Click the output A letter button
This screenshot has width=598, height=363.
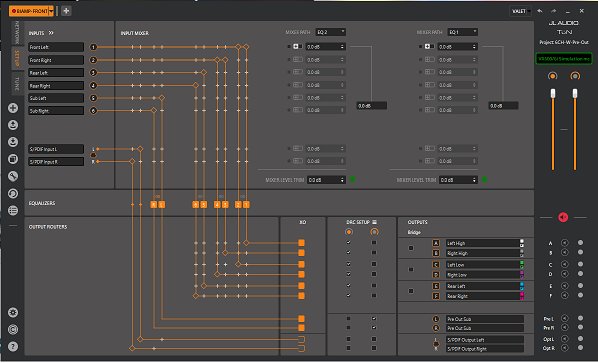pyautogui.click(x=436, y=243)
